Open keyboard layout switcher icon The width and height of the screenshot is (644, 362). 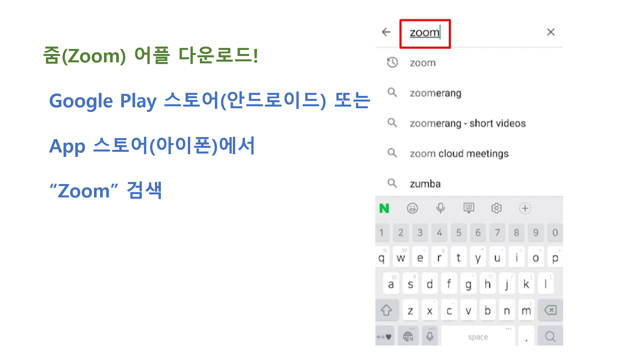click(x=469, y=208)
